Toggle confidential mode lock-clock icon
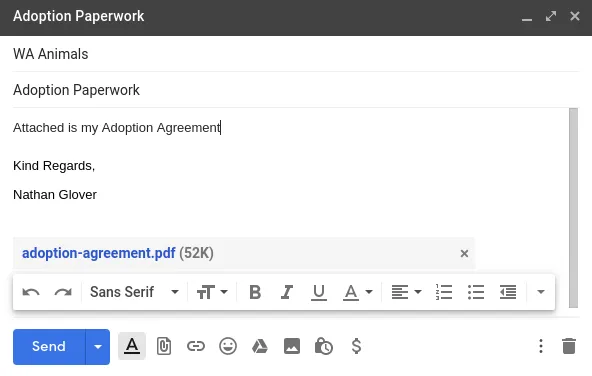The height and width of the screenshot is (376, 592). click(x=324, y=346)
